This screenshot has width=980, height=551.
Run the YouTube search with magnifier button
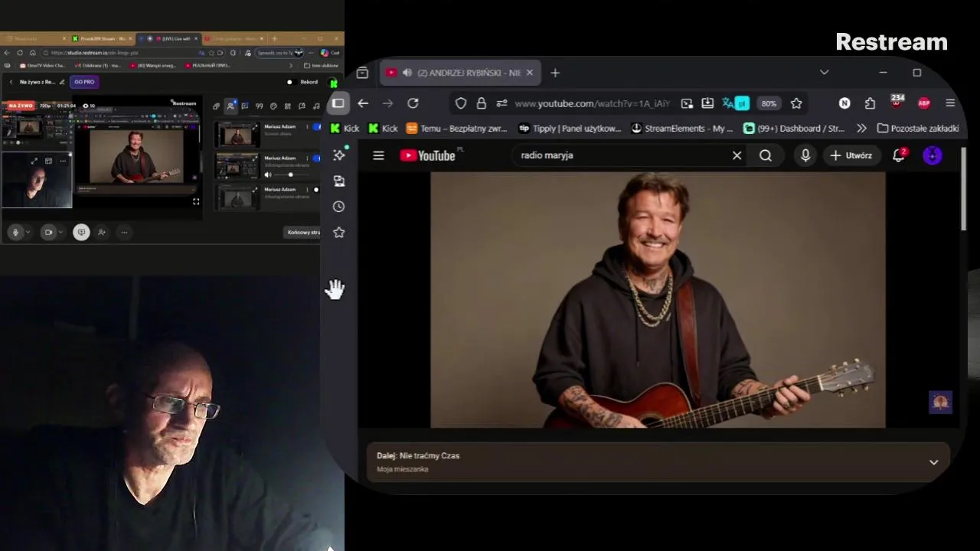766,155
